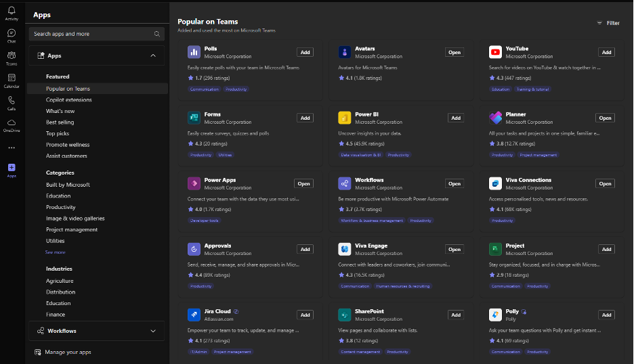Click the Power BI app icon
The image size is (634, 364).
(345, 118)
